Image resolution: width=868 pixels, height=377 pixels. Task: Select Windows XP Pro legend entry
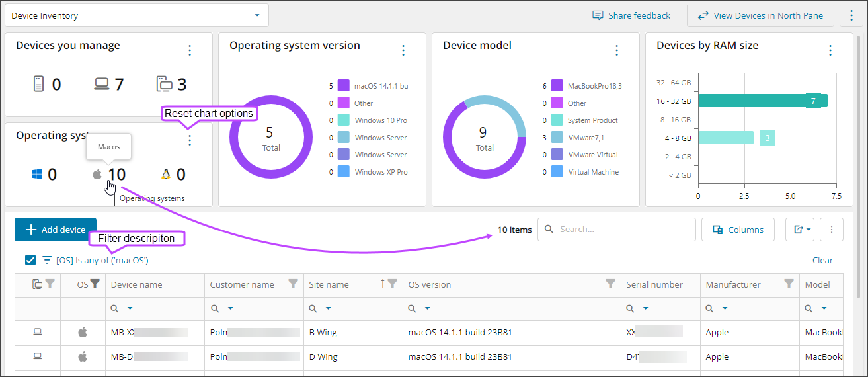click(368, 172)
